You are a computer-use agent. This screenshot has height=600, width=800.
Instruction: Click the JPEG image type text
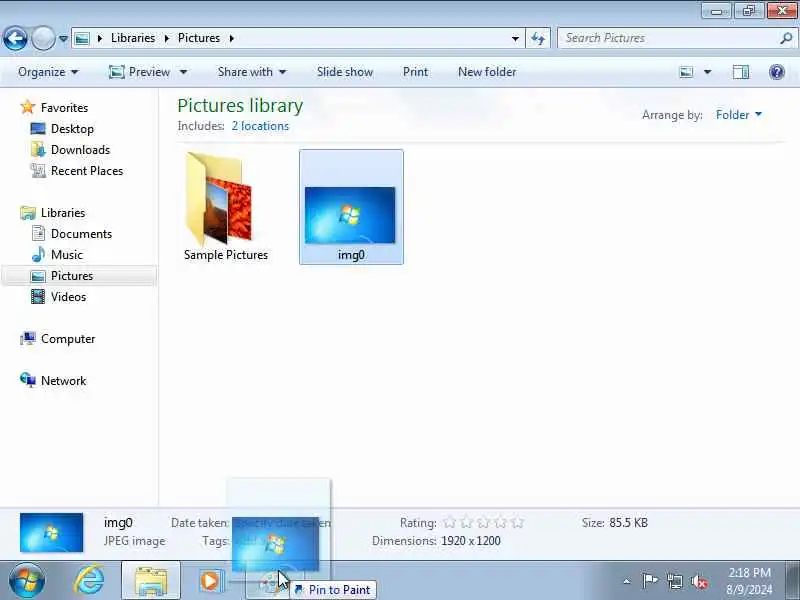pyautogui.click(x=134, y=541)
